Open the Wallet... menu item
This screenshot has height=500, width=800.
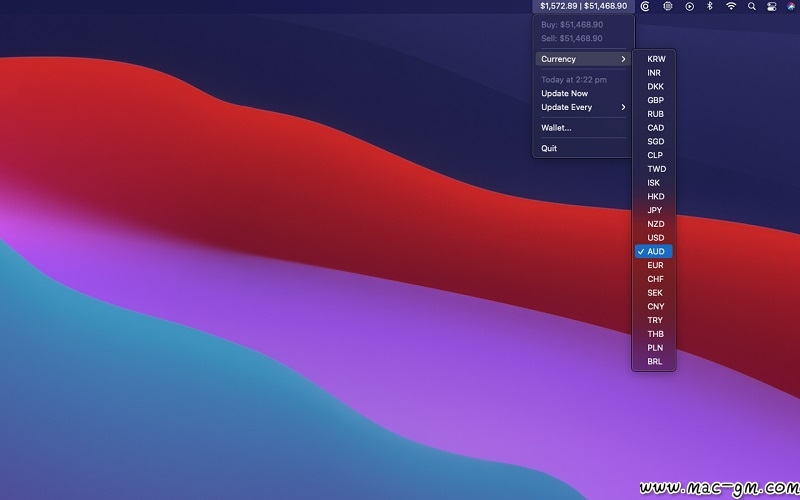coord(584,128)
